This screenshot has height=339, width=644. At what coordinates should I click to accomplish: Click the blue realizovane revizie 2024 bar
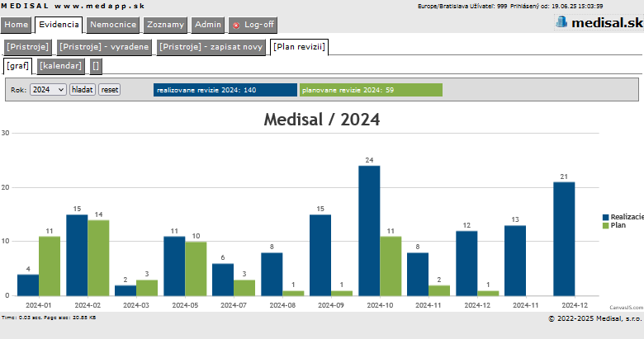[225, 90]
